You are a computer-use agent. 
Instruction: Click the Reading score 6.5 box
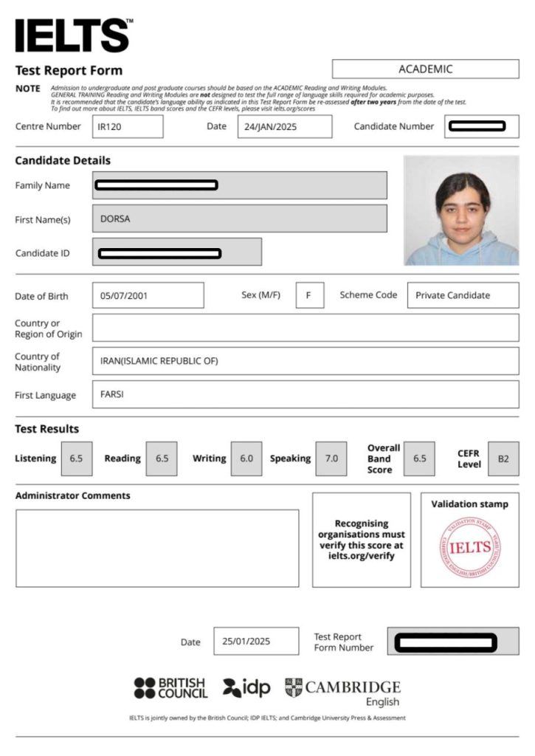point(162,458)
